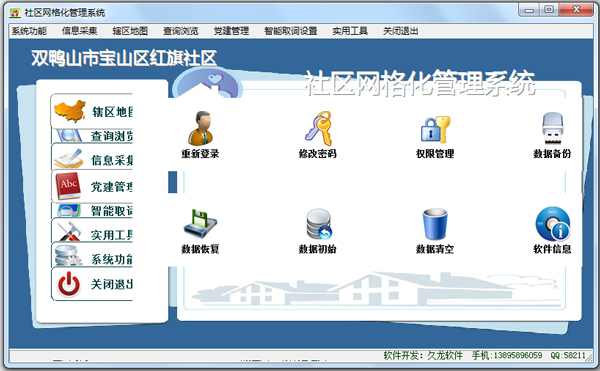The image size is (600, 371).
Task: Open the 实用工具 menu
Action: (x=350, y=31)
